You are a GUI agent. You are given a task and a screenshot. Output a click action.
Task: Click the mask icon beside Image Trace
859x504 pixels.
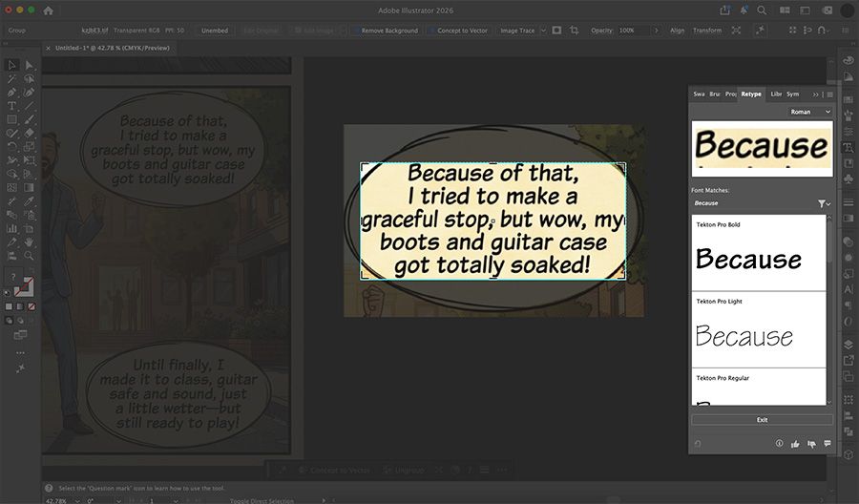[556, 31]
